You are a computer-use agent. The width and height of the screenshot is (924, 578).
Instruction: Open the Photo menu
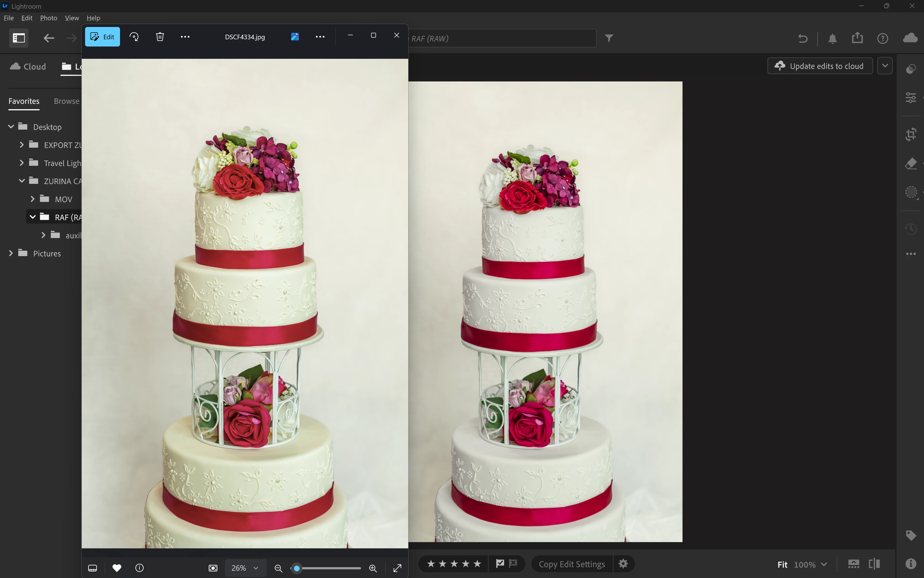[48, 18]
